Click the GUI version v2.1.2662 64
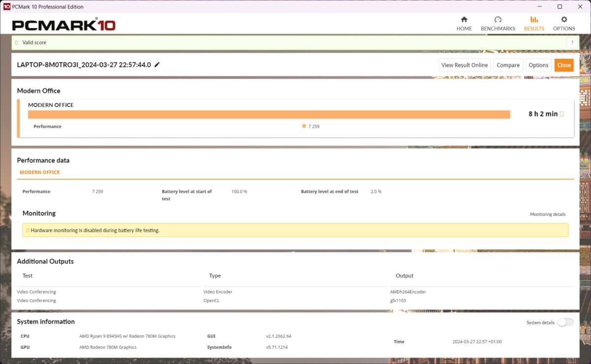Viewport: 591px width, 364px height. [278, 336]
